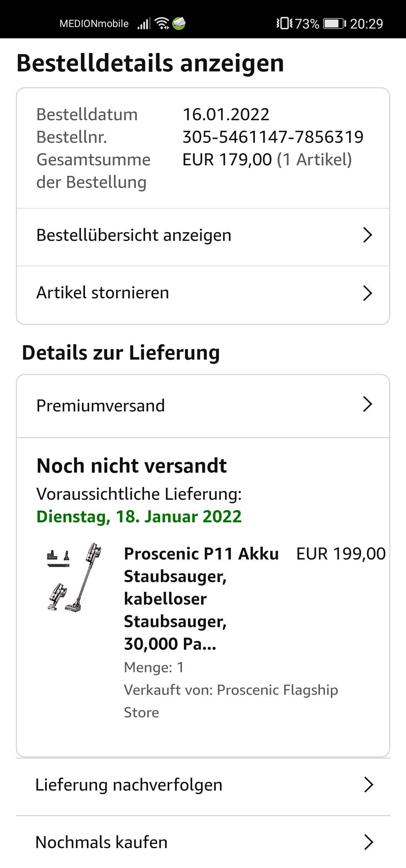Tap the green mail notification icon
406x868 pixels.
tap(179, 23)
